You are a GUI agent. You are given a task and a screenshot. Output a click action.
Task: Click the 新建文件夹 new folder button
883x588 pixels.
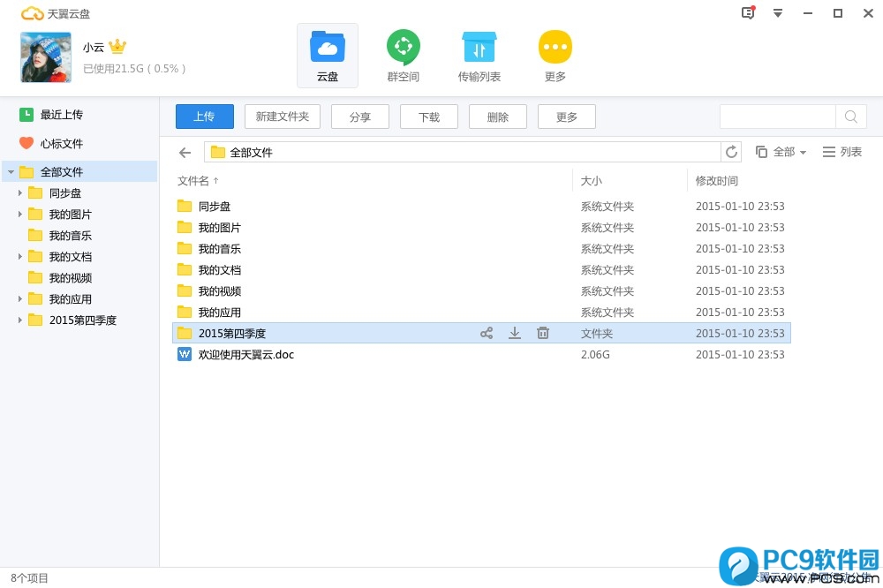click(283, 117)
